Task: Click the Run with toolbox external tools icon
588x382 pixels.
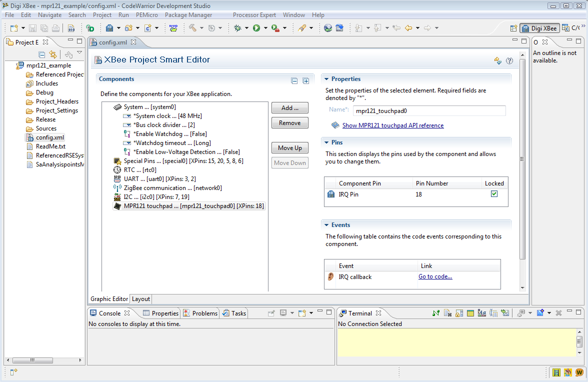Action: coord(275,28)
